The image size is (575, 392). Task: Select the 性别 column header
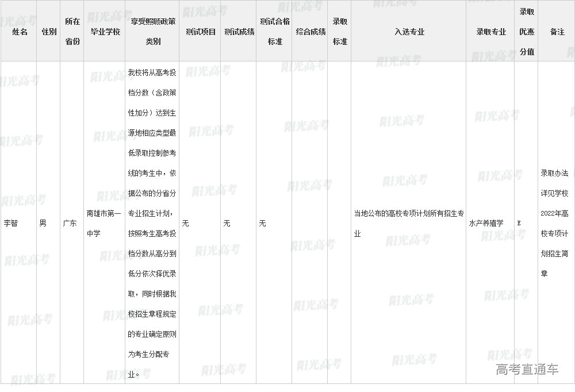(49, 32)
